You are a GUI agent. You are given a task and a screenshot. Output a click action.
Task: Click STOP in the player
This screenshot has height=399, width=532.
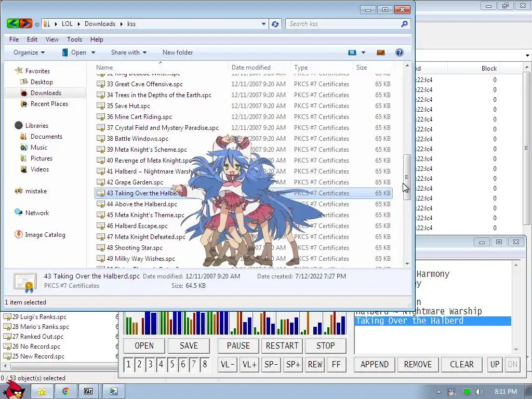tap(325, 345)
